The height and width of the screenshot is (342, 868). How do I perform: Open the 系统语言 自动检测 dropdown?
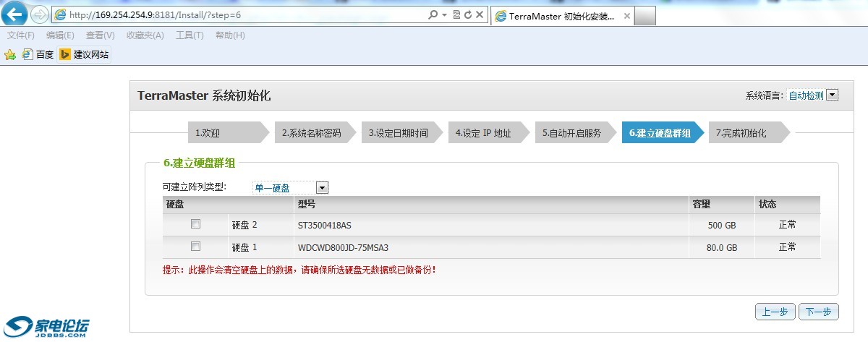point(812,95)
